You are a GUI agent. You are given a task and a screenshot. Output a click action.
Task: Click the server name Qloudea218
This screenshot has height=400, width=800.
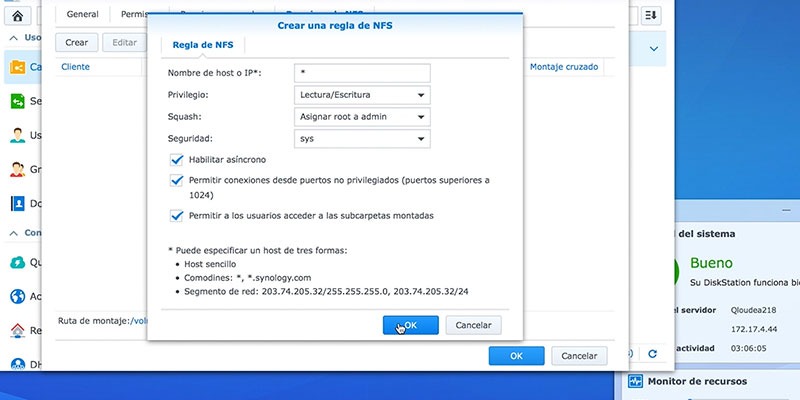pos(754,310)
